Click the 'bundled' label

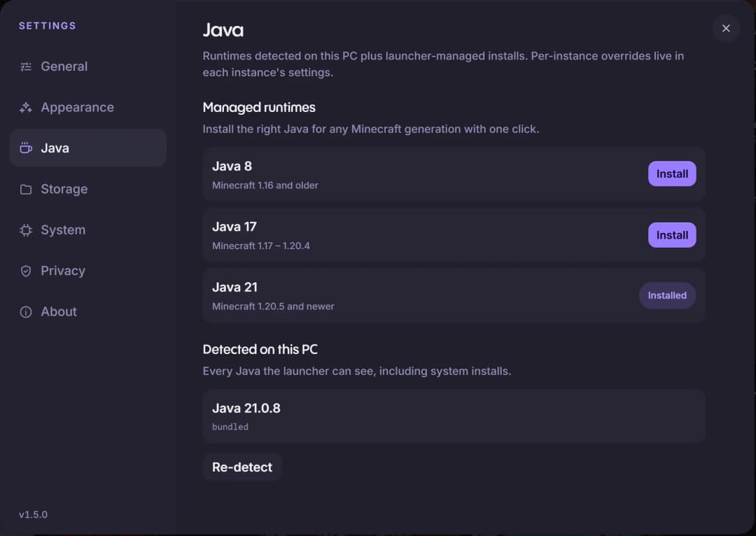pyautogui.click(x=230, y=427)
